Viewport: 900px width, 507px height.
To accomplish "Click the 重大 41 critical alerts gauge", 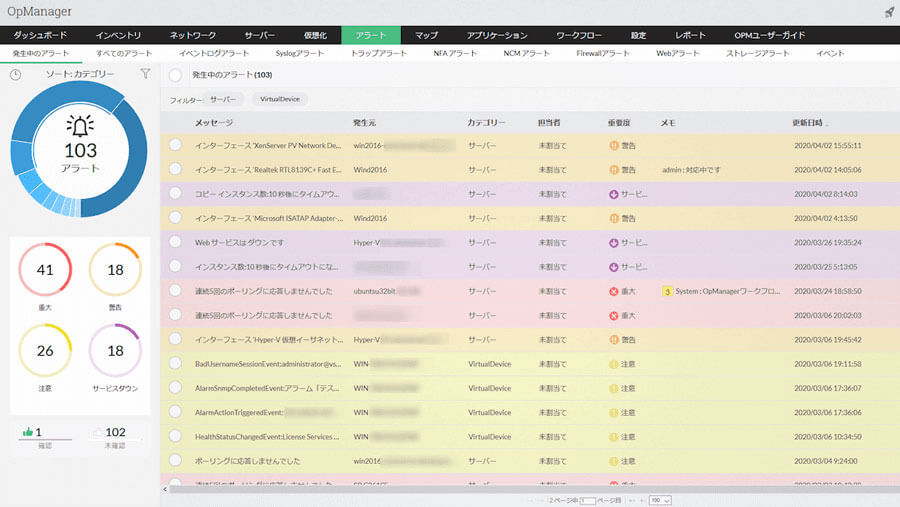I will 45,270.
